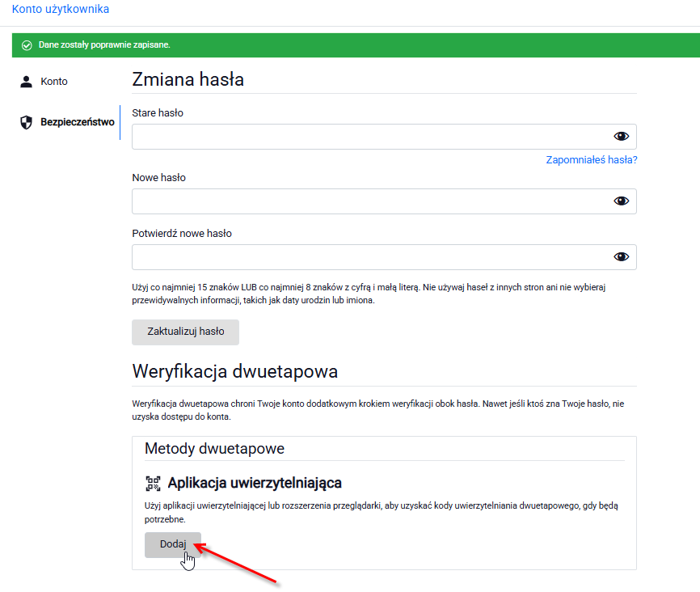Image resolution: width=700 pixels, height=592 pixels.
Task: Click the checkmark icon in the green banner
Action: coord(27,45)
